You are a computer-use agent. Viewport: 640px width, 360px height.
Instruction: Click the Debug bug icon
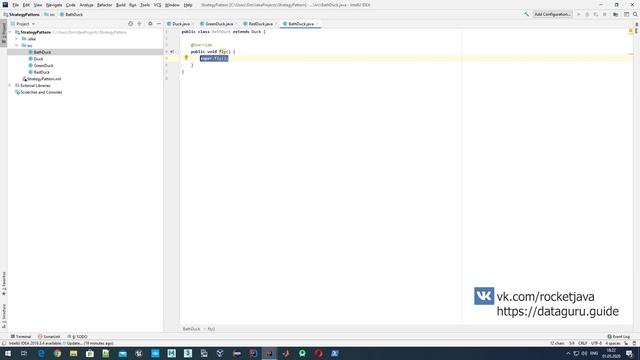coord(587,14)
